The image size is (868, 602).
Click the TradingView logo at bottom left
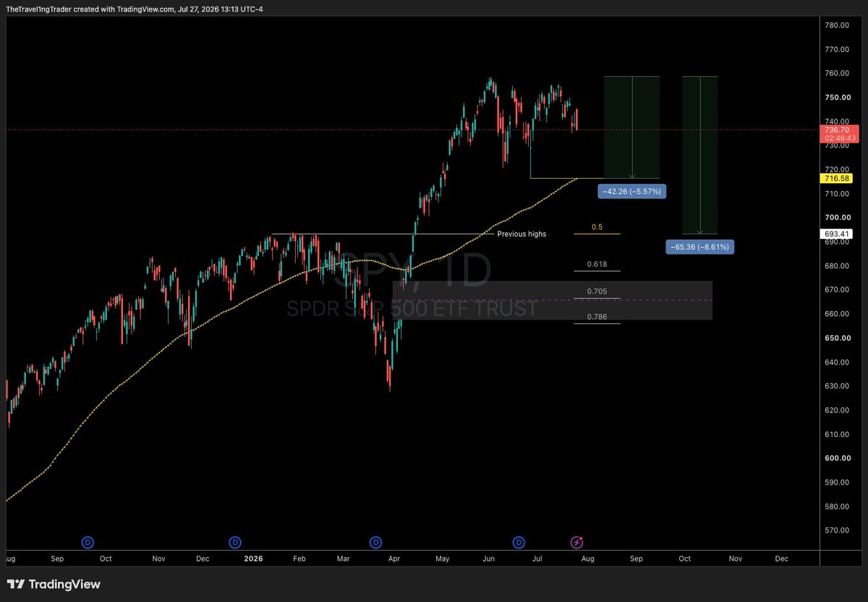click(54, 584)
